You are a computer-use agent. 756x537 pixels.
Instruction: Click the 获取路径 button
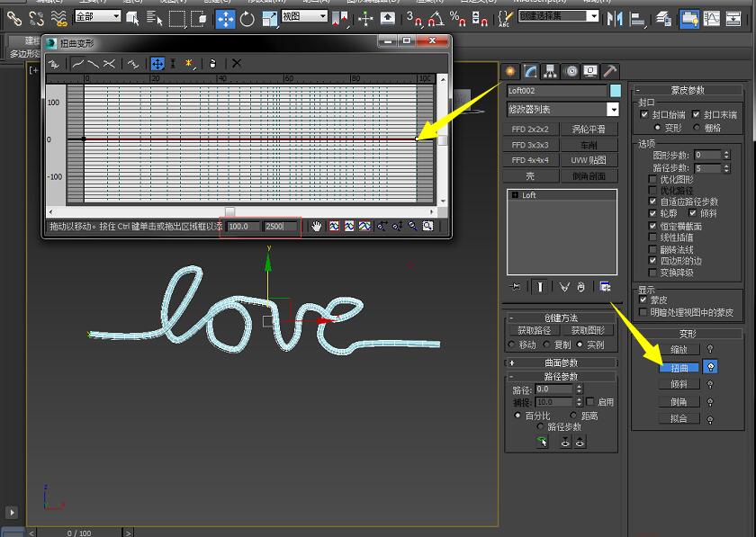(x=535, y=331)
